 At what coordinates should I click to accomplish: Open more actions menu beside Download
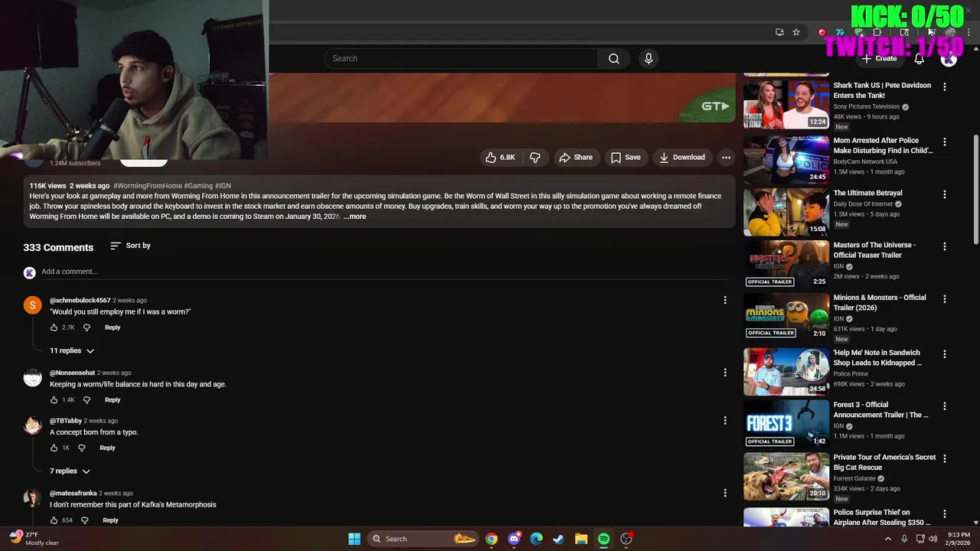tap(726, 158)
